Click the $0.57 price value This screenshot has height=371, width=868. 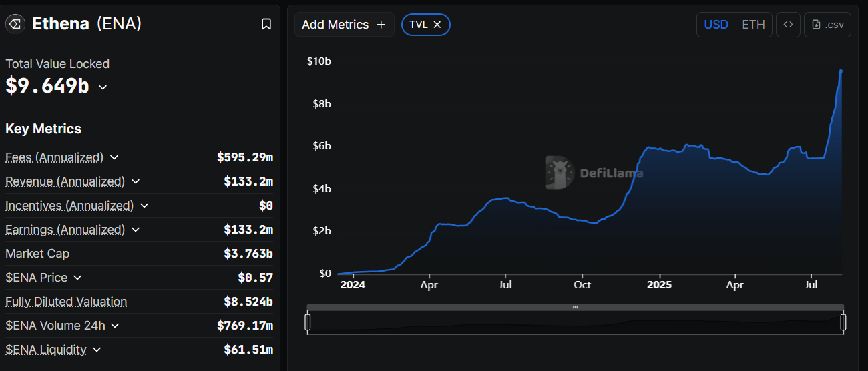tap(256, 278)
